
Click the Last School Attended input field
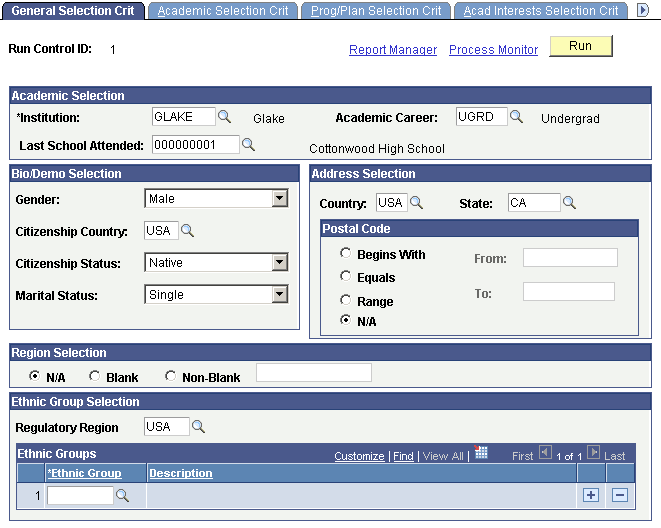coord(196,145)
